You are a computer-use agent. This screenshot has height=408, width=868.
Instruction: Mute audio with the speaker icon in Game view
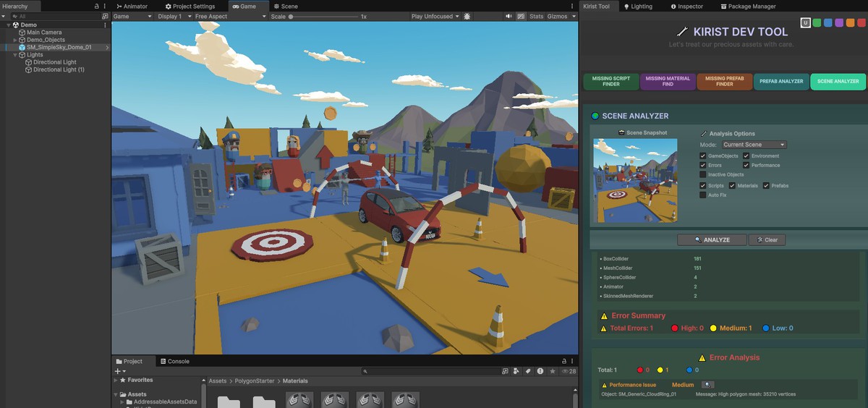pos(509,16)
